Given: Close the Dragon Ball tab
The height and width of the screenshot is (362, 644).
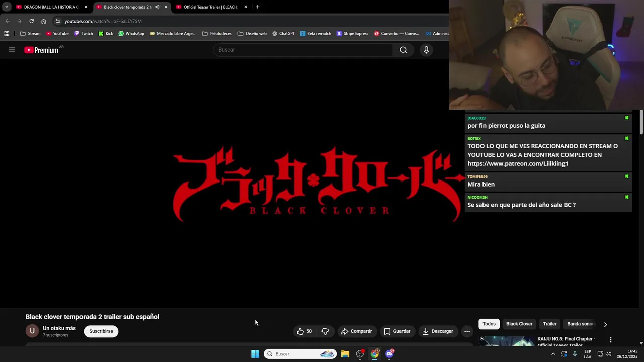Looking at the screenshot, I should (x=86, y=7).
